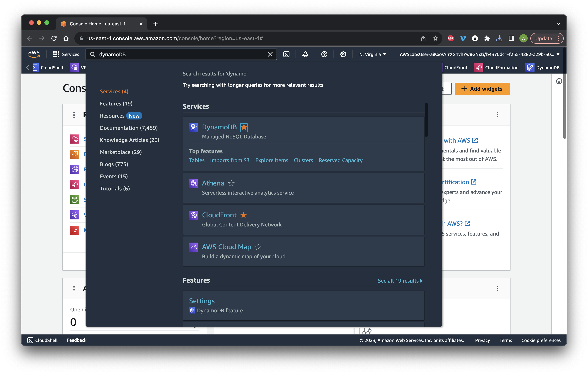Viewport: 588px width, 374px height.
Task: Open CloudShell favorite in the bookmarks bar
Action: [x=48, y=68]
